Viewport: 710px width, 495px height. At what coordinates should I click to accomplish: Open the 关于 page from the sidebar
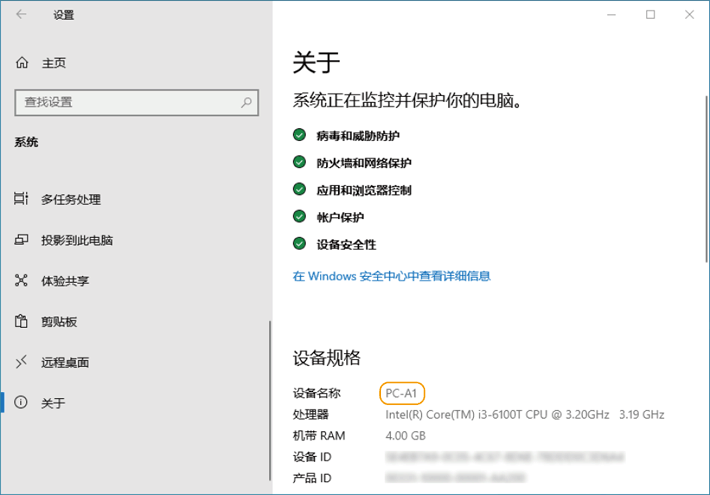coord(53,403)
